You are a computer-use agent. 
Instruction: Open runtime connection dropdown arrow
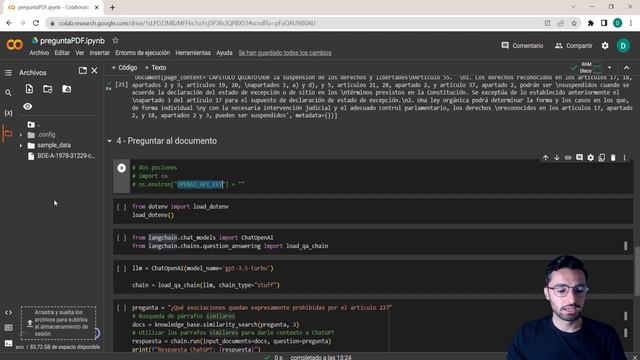tap(609, 68)
